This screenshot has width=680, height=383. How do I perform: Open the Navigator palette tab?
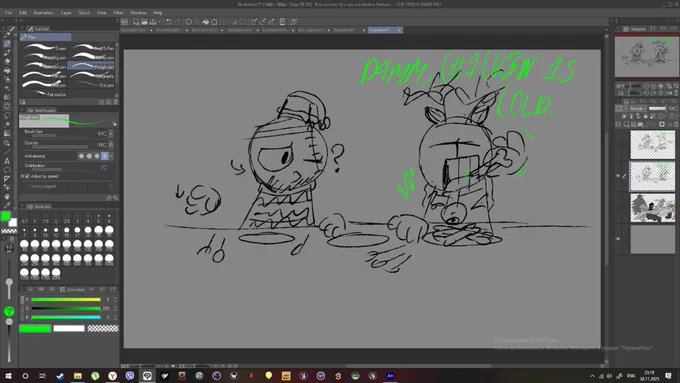click(x=635, y=29)
